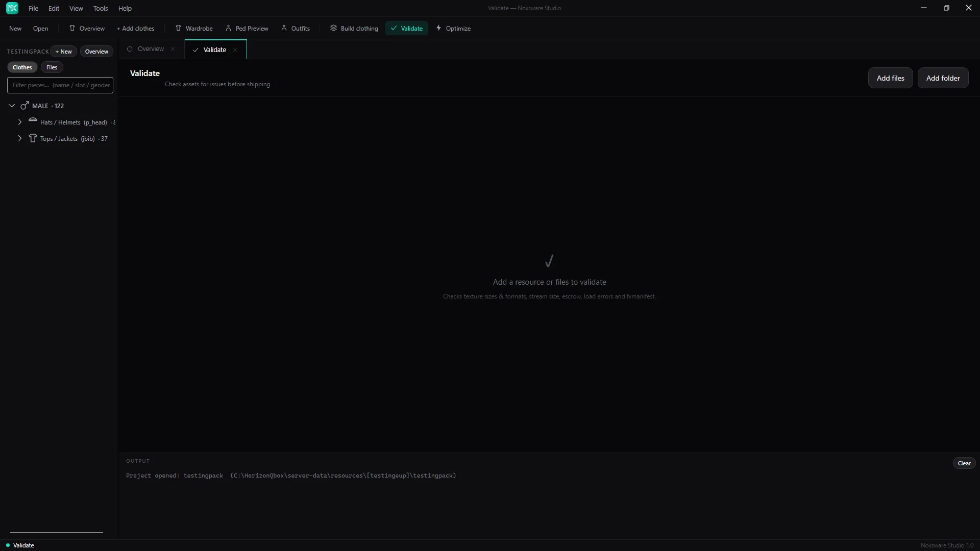This screenshot has height=551, width=980.
Task: Click the Hats / Helmets hat icon
Action: pos(33,120)
